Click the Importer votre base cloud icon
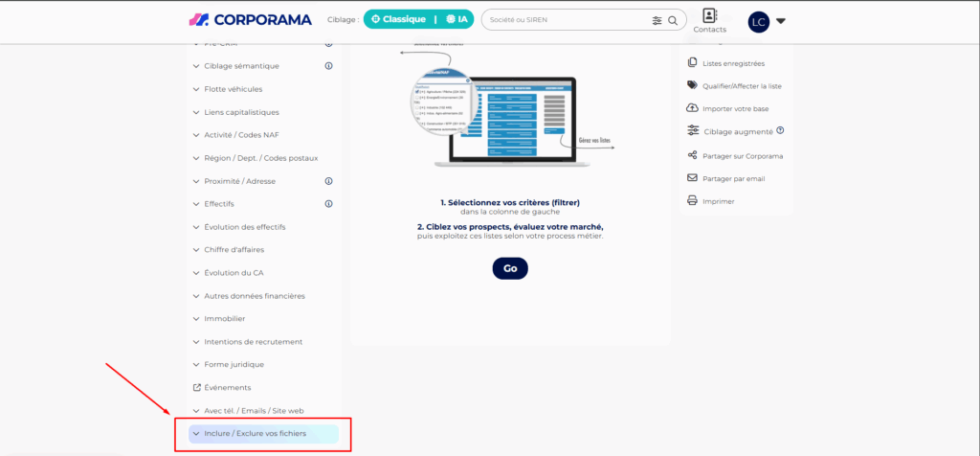Image resolution: width=980 pixels, height=456 pixels. click(692, 108)
